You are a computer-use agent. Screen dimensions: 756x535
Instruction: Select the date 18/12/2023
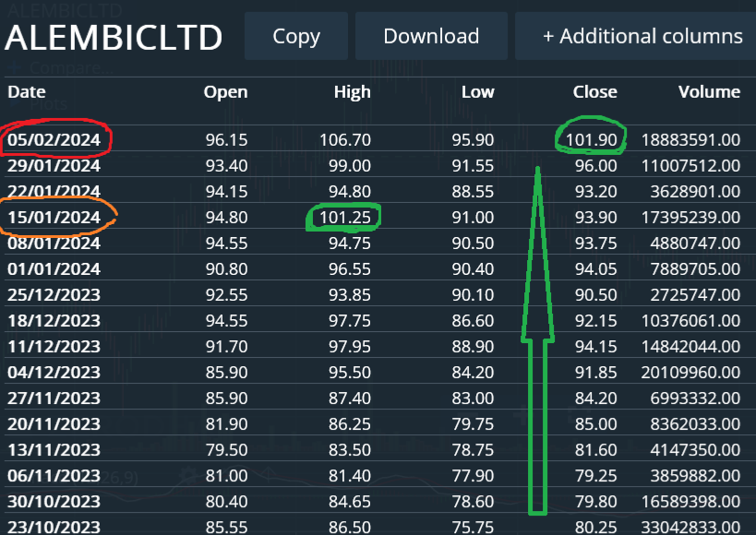54,321
